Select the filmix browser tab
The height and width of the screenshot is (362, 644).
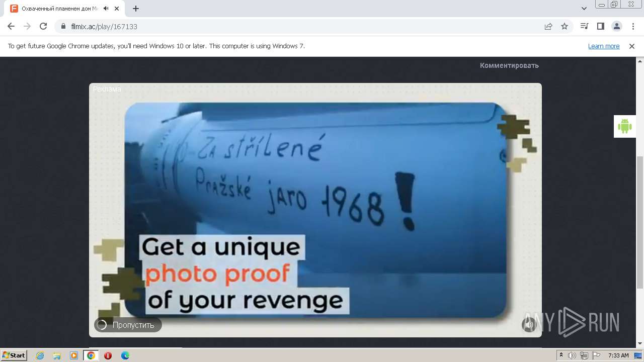65,9
